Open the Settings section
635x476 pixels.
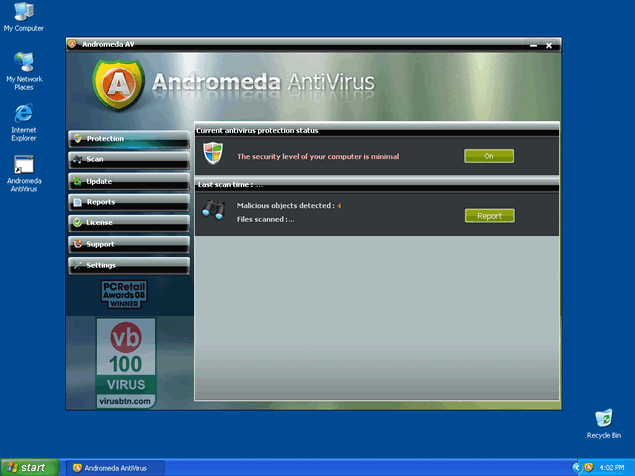[x=128, y=265]
